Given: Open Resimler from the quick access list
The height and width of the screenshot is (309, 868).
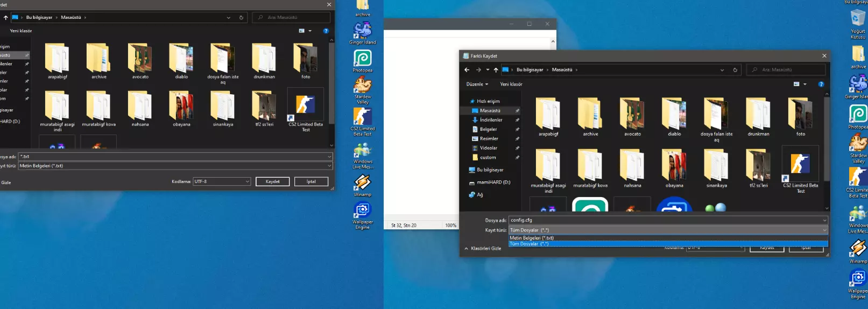Looking at the screenshot, I should [489, 139].
